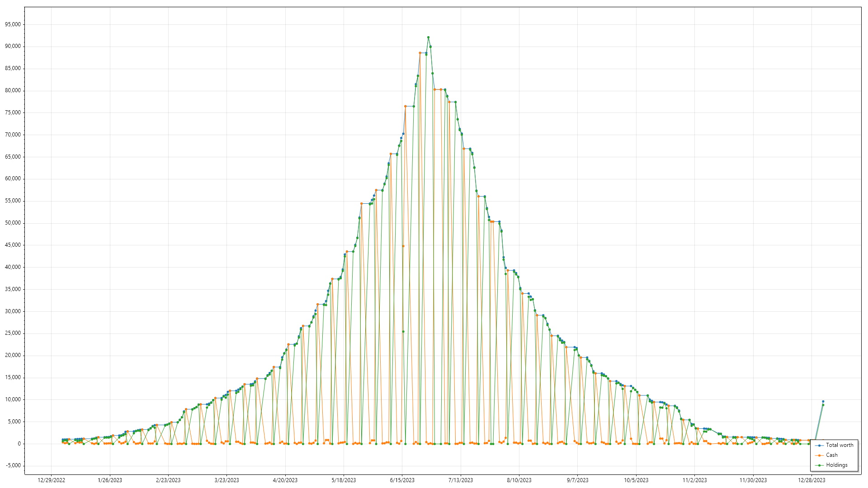Click the 7/13/2023 x-axis date label
Image resolution: width=868 pixels, height=488 pixels.
click(460, 480)
